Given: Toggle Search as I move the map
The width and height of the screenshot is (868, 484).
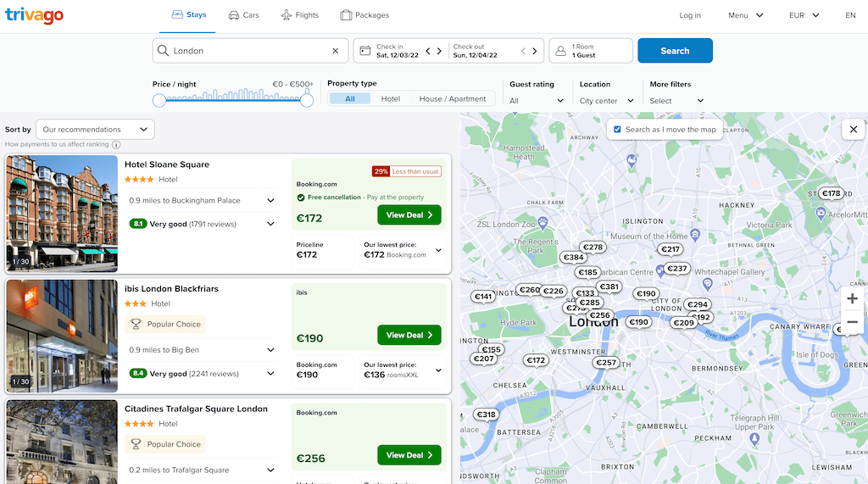Looking at the screenshot, I should click(x=617, y=129).
